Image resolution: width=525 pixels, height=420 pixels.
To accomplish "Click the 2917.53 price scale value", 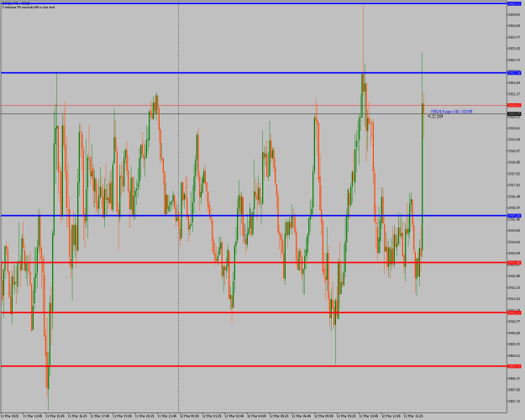I will pyautogui.click(x=514, y=174).
